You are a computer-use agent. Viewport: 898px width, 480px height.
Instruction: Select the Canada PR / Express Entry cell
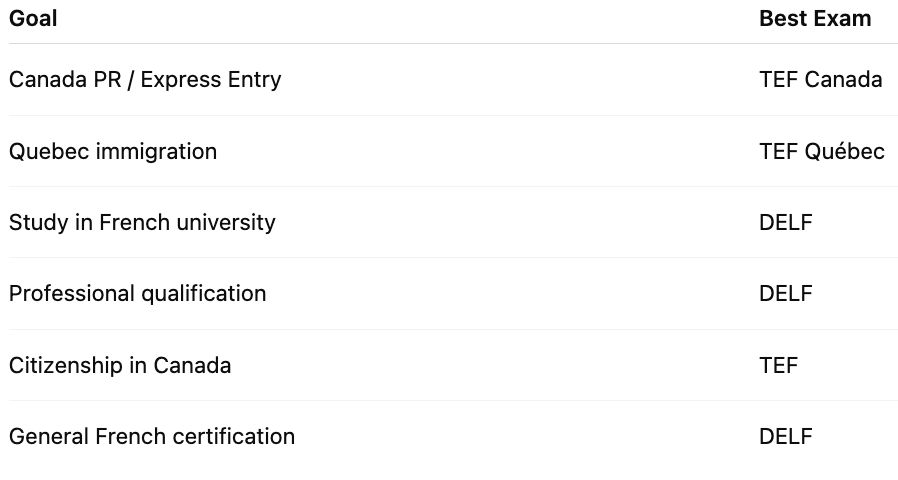click(145, 80)
